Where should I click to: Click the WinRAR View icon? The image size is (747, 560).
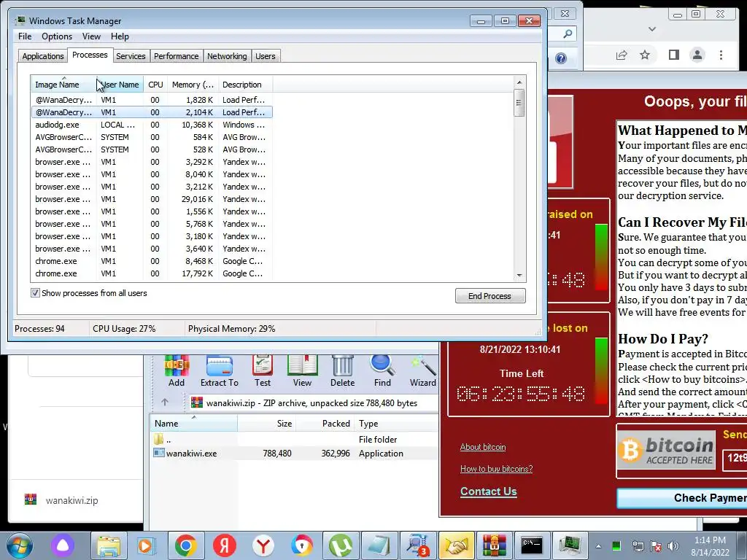pyautogui.click(x=302, y=370)
